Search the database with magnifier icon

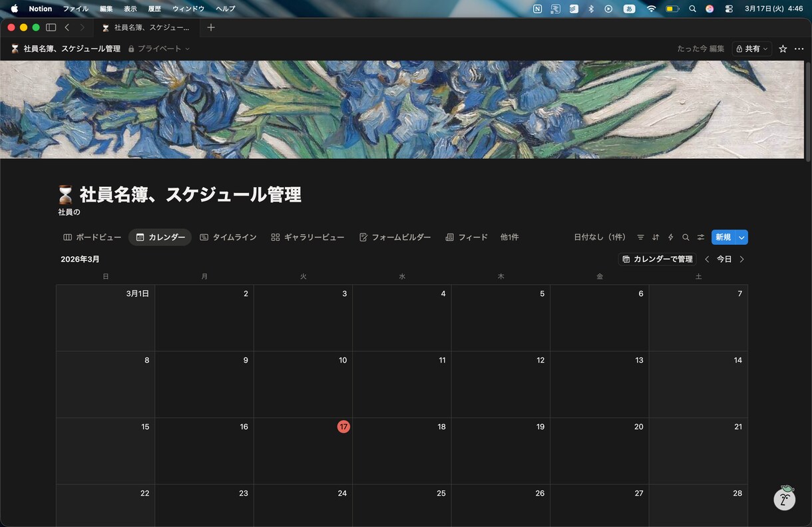[x=686, y=237]
